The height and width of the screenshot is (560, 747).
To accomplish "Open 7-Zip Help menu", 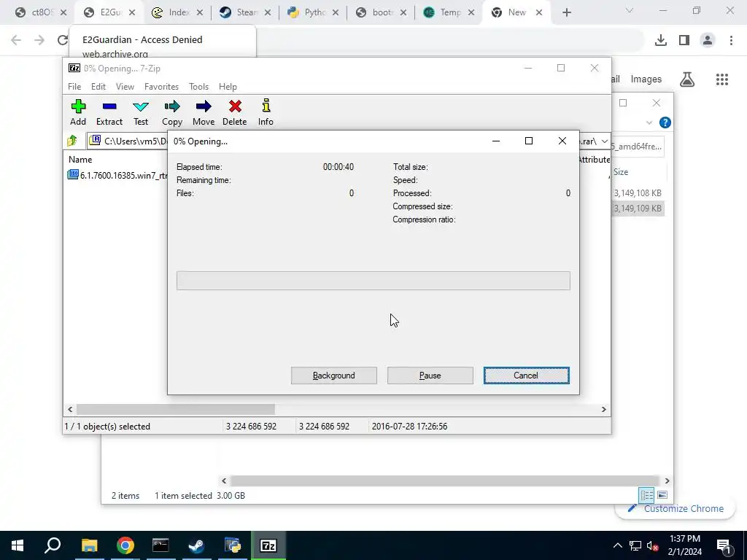I will [228, 87].
